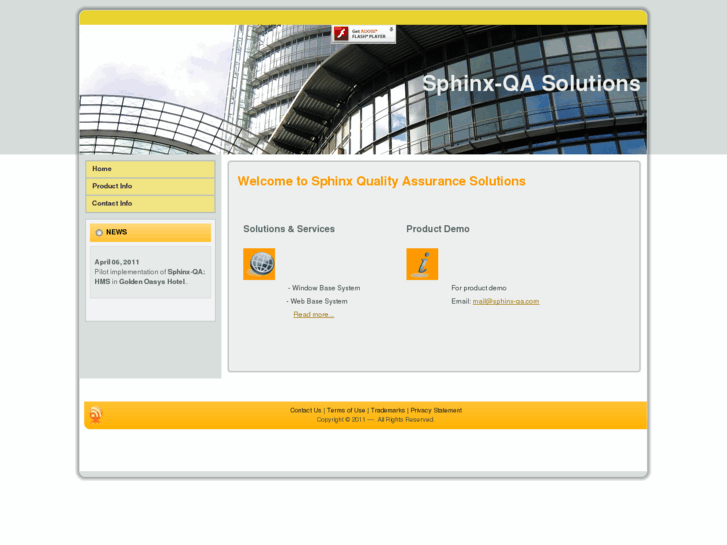Click the '- Web Base System' text
Screen dimensions: 727x545
(317, 301)
